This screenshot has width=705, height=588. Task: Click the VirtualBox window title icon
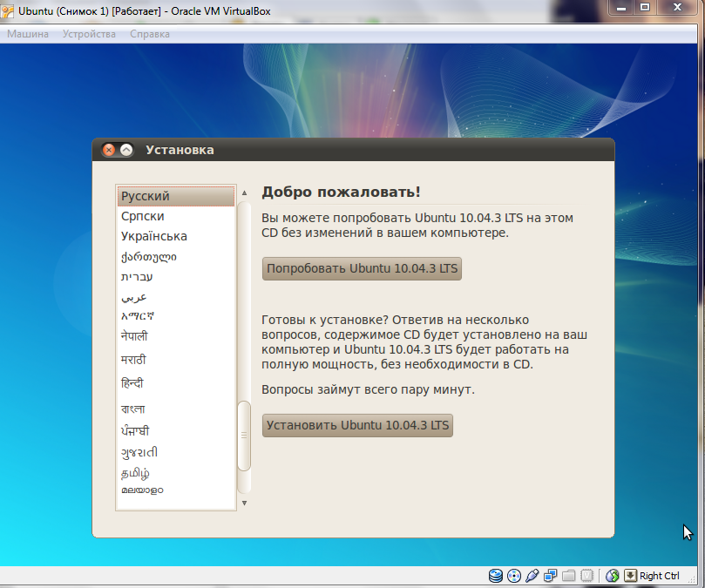click(x=7, y=10)
